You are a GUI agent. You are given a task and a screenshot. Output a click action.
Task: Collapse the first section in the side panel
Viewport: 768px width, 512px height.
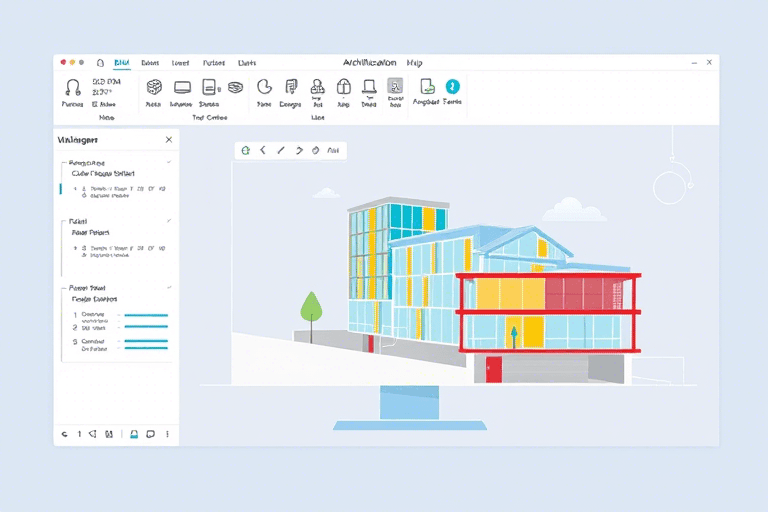point(168,162)
